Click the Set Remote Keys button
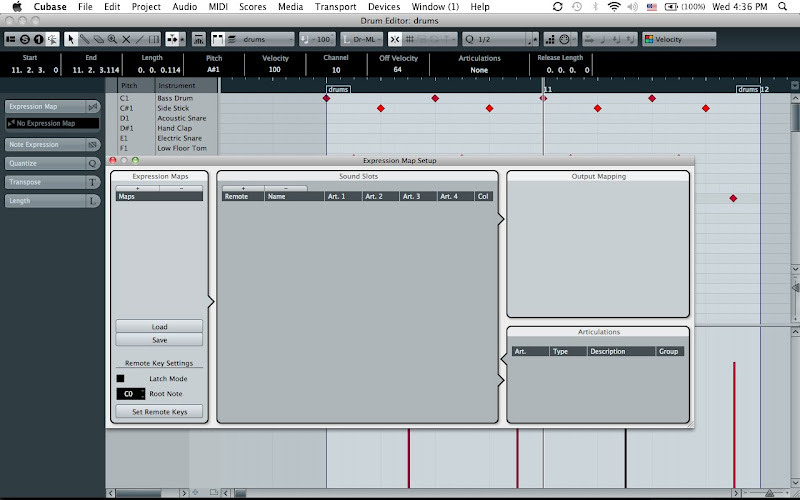The image size is (800, 500). click(159, 411)
